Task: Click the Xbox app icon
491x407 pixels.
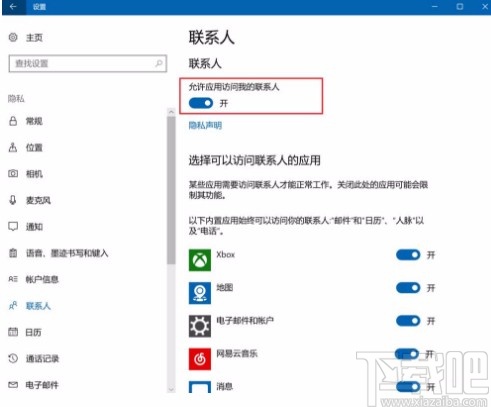Action: coord(200,260)
